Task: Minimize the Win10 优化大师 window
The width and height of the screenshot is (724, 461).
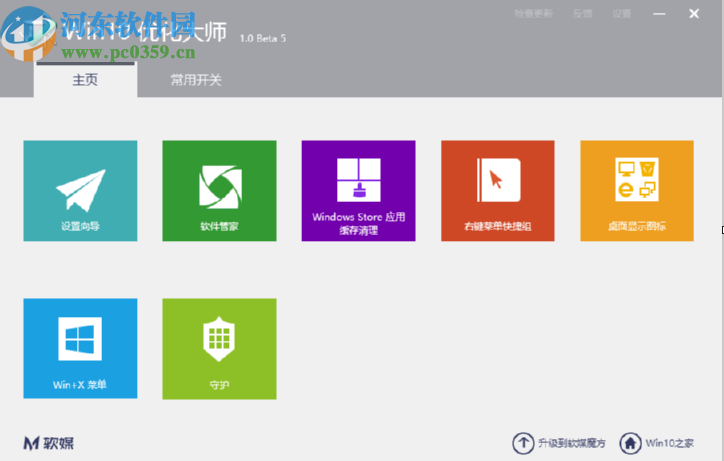Action: tap(659, 14)
